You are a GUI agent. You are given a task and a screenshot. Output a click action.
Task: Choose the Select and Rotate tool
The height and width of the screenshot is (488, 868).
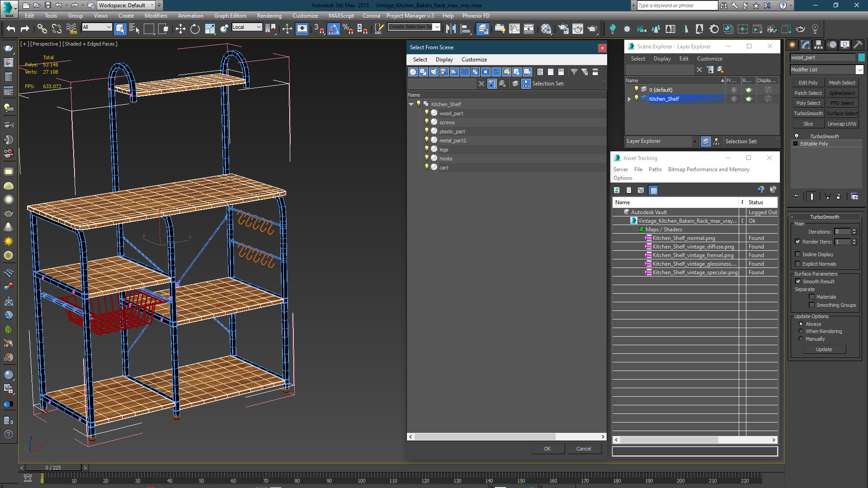pyautogui.click(x=195, y=29)
